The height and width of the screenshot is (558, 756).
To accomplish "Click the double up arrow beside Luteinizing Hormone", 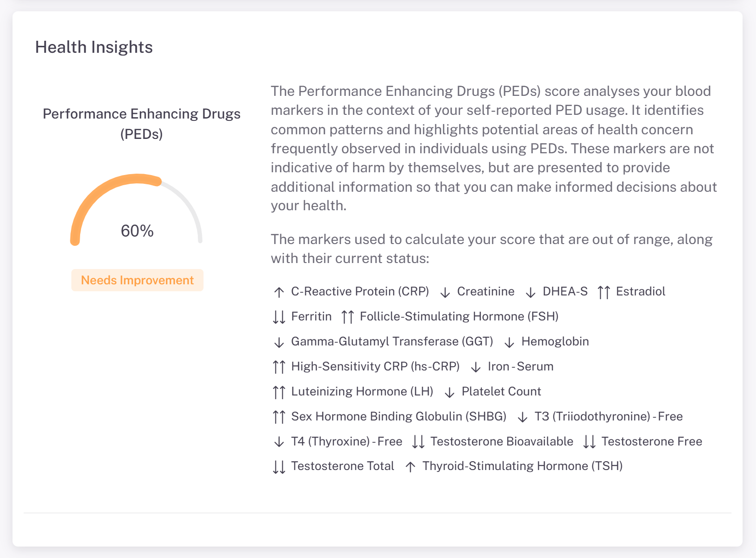I will (279, 392).
